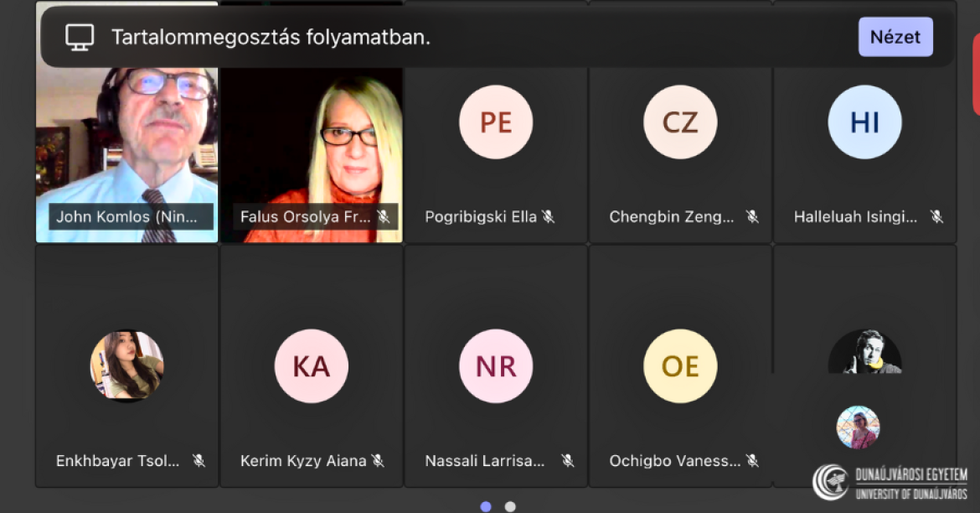Select first page dot indicator
Image resolution: width=980 pixels, height=513 pixels.
point(486,506)
